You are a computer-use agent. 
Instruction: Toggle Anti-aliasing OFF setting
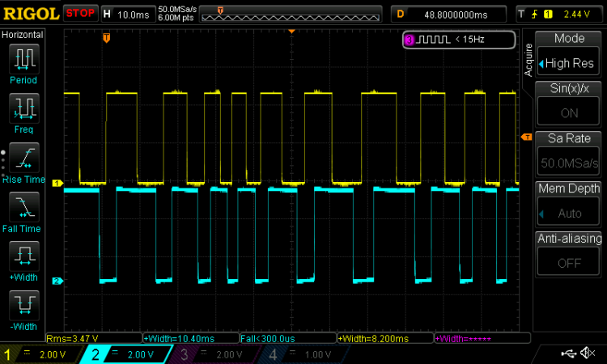point(569,263)
